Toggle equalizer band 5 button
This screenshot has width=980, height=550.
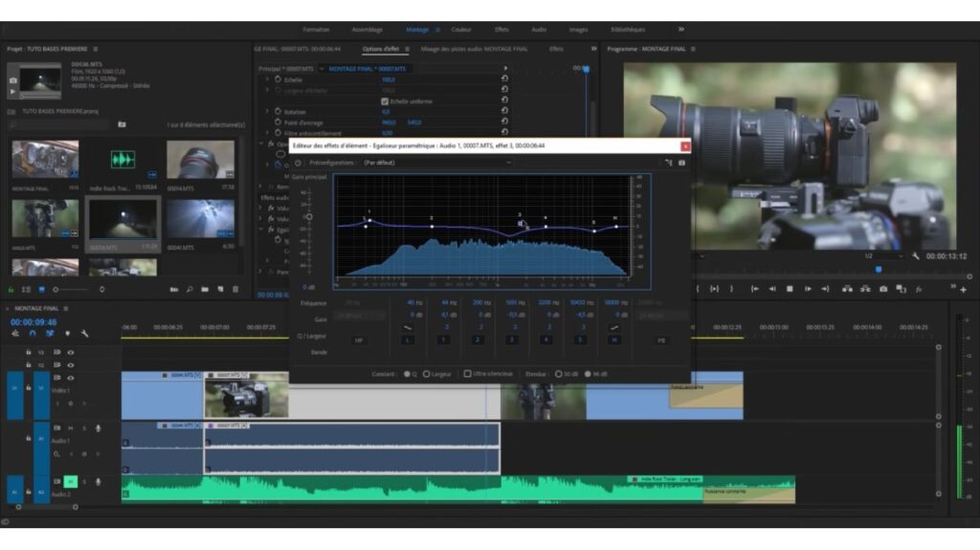click(580, 340)
